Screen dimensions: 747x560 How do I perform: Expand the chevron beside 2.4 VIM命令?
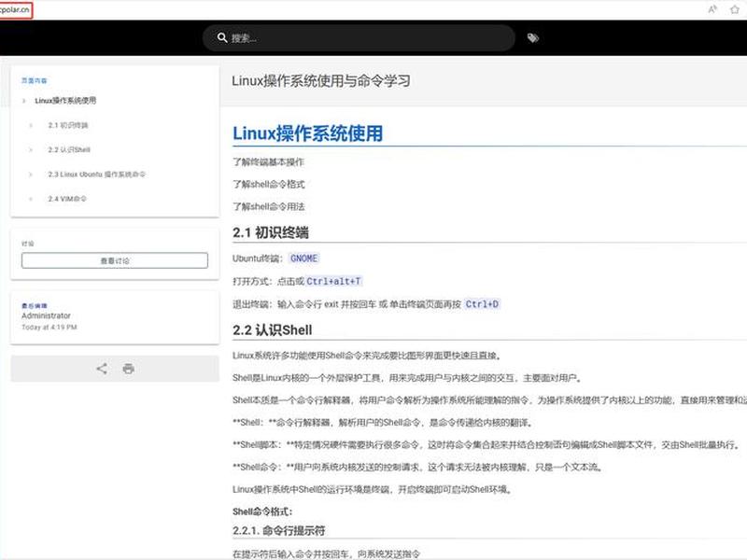[31, 199]
